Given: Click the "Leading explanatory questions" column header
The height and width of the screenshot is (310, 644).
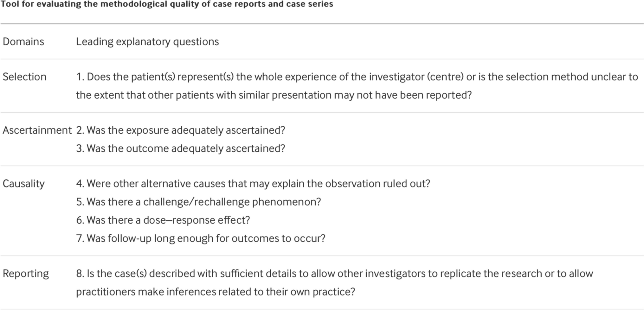Looking at the screenshot, I should coord(147,41).
